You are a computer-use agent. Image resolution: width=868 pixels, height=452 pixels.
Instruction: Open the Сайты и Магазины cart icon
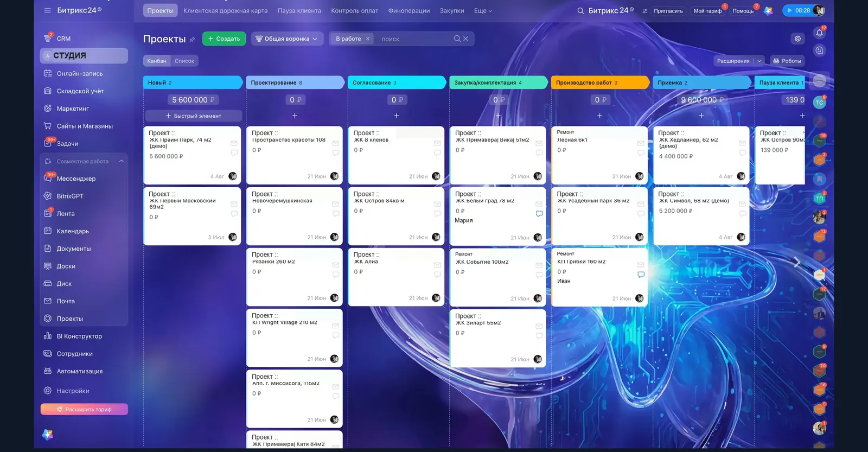point(48,125)
